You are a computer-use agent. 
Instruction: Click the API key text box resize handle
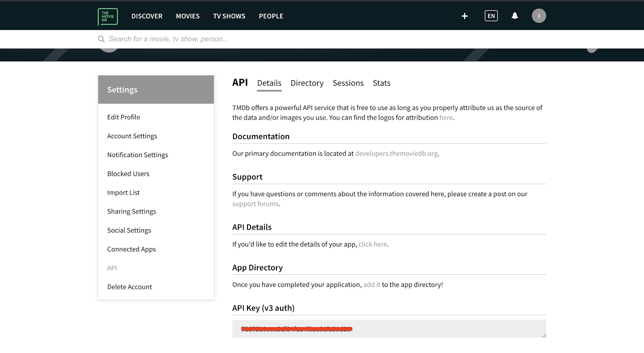[x=544, y=335]
